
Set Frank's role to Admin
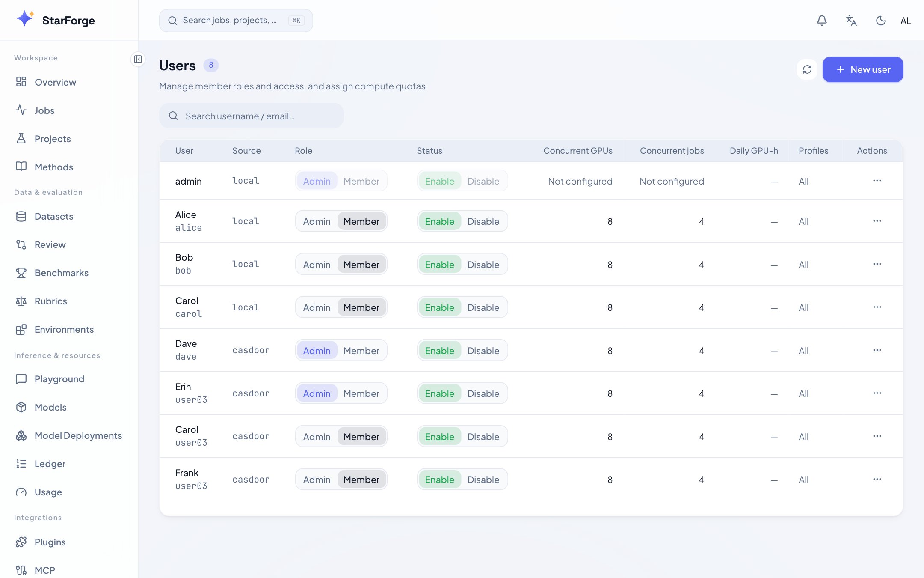pos(317,480)
